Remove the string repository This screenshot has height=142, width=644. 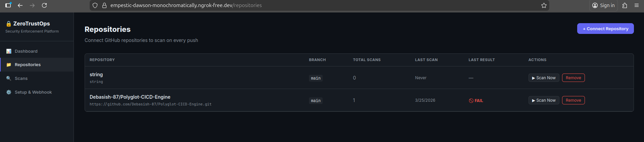point(573,78)
